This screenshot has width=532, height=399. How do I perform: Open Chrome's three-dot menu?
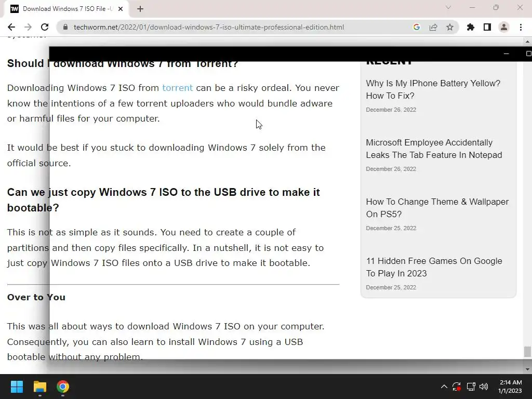(x=521, y=27)
